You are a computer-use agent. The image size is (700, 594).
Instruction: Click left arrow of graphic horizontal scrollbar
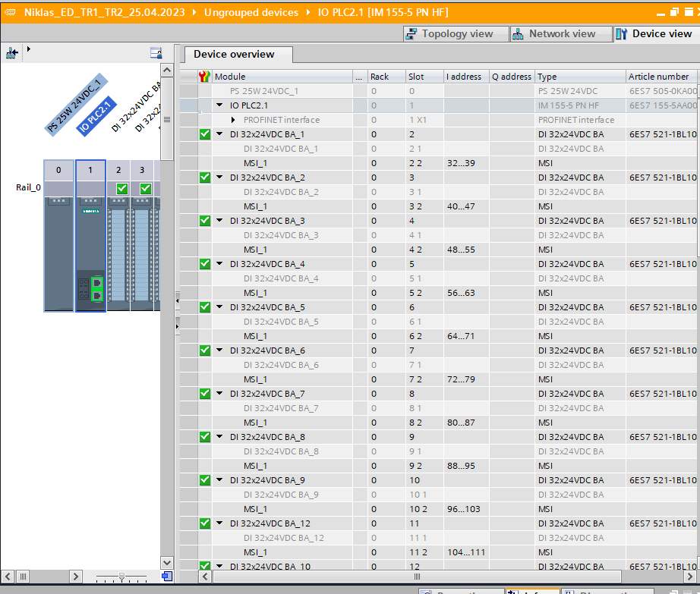point(8,577)
